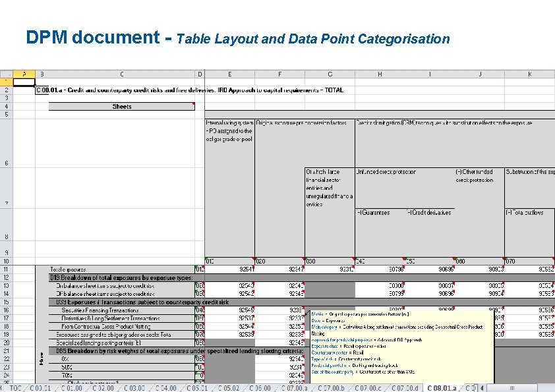The image size is (555, 392).
Task: Select row 15 header
Action: pos(7,302)
